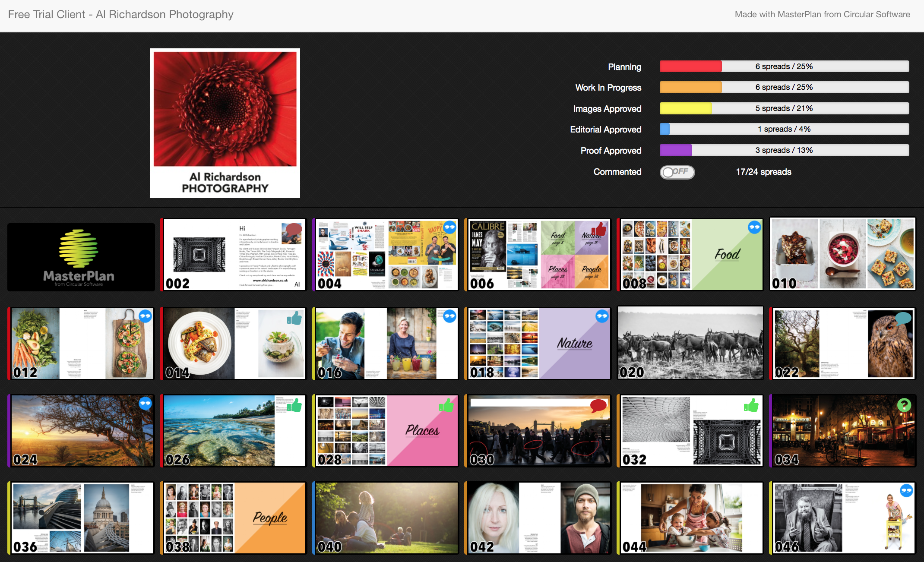Click the 'Editorial Approved' label
This screenshot has width=924, height=562.
[x=606, y=129]
